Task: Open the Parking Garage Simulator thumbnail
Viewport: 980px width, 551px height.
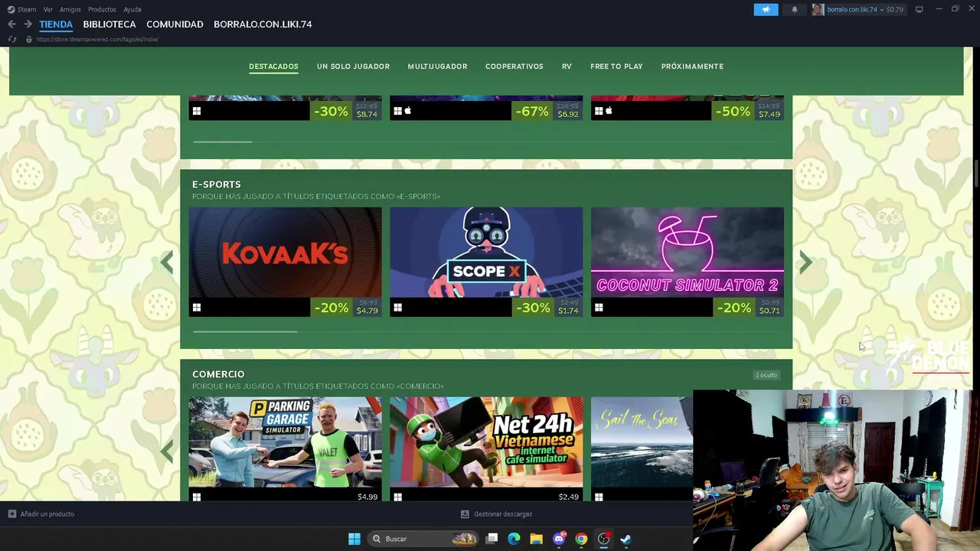Action: 285,442
